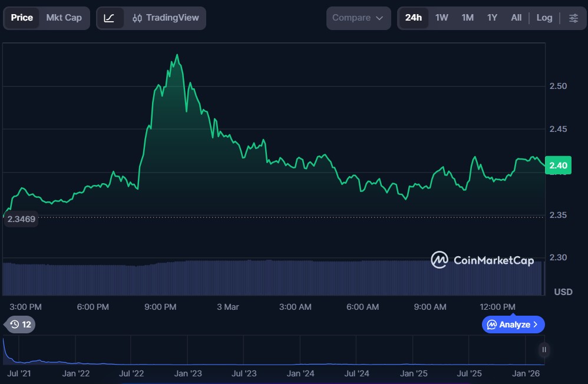Click the CoinMarketCap logo watermark

483,260
